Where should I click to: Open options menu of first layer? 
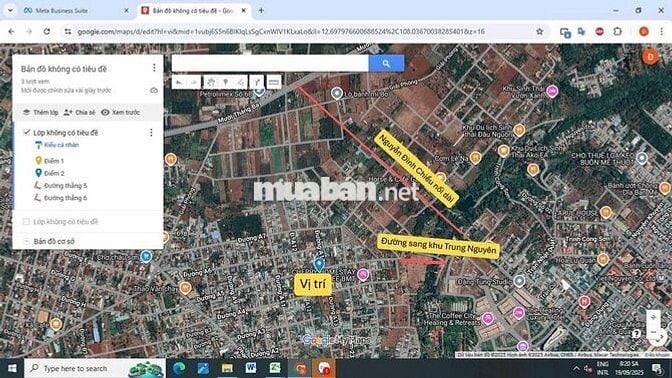coord(151,133)
